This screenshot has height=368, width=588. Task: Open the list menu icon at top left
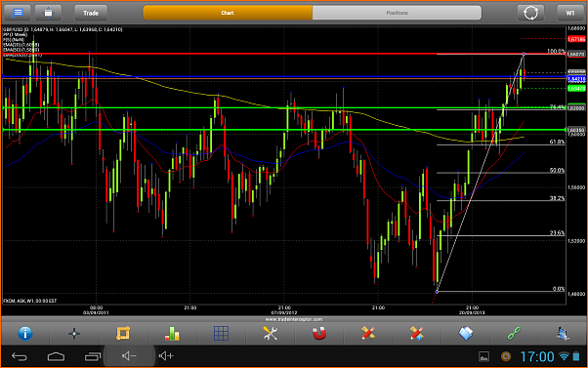(x=18, y=13)
